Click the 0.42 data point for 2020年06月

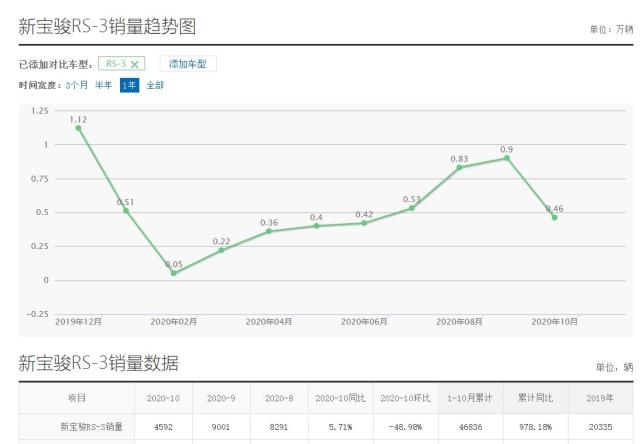[x=364, y=223]
